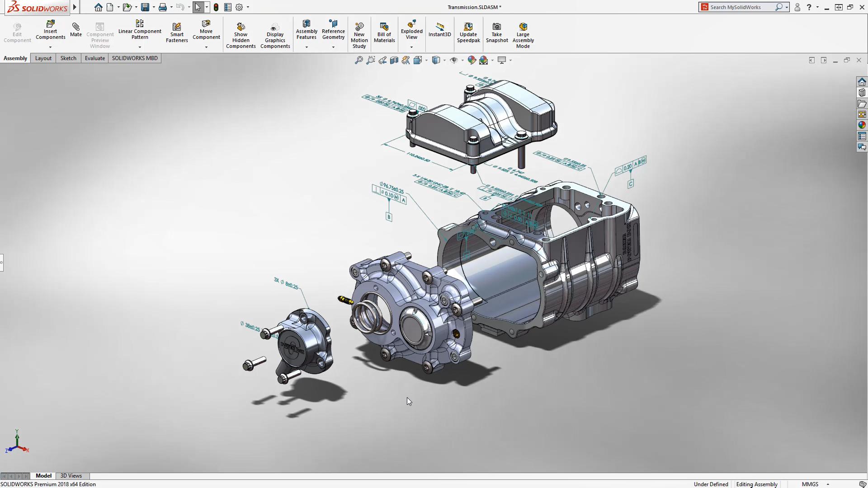Click Update Speedpak button
The image size is (868, 488).
pyautogui.click(x=468, y=28)
